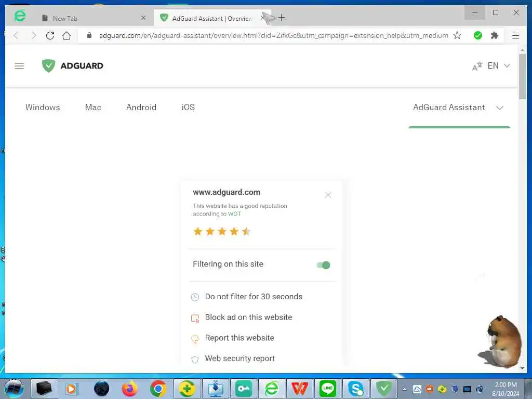
Task: Open LINE from the taskbar
Action: click(327, 389)
